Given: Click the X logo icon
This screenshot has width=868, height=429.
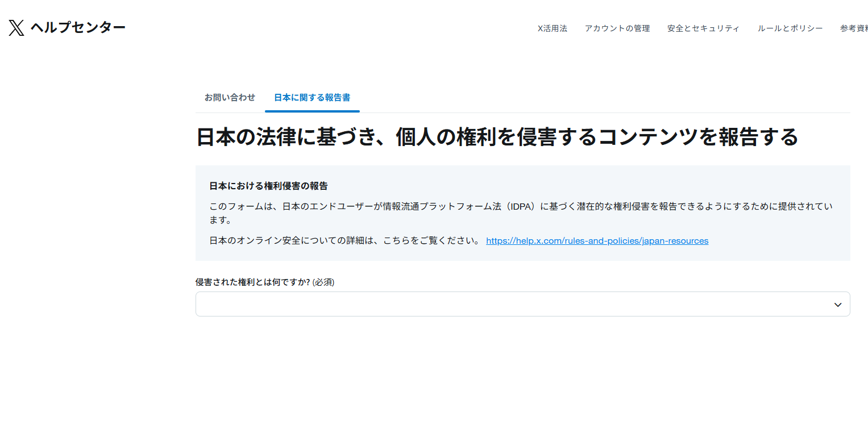Looking at the screenshot, I should click(16, 28).
